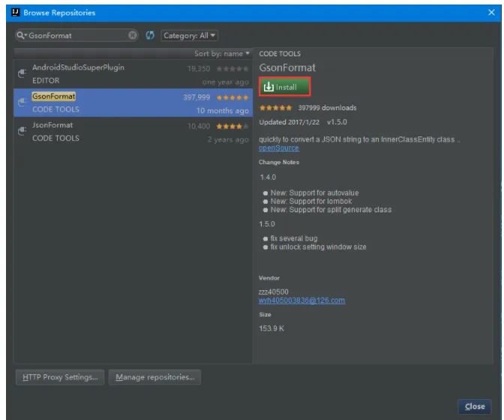504x420 pixels.
Task: Click the '1.4.0' version heading
Action: pos(268,177)
